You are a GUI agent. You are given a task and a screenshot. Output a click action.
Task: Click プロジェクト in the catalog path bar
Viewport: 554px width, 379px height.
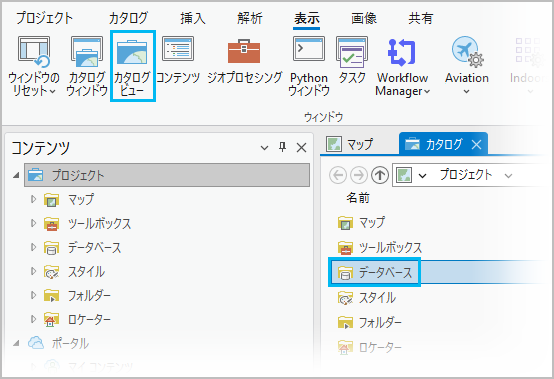(466, 175)
